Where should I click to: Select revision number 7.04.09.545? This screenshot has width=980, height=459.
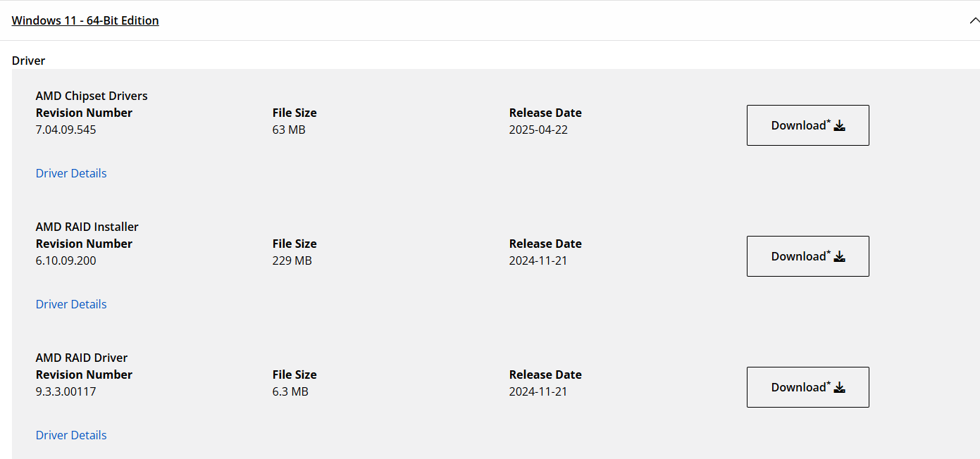click(66, 130)
